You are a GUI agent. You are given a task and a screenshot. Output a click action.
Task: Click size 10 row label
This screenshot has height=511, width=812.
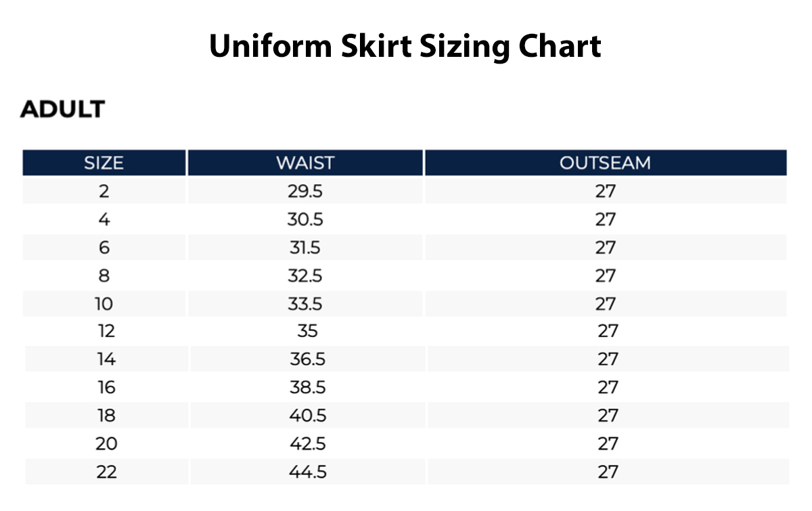[104, 304]
